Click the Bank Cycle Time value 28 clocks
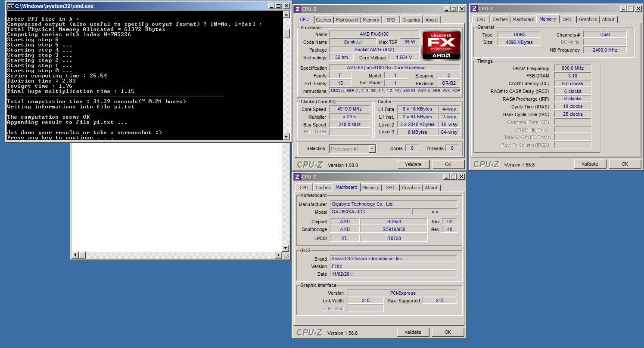 coord(572,114)
